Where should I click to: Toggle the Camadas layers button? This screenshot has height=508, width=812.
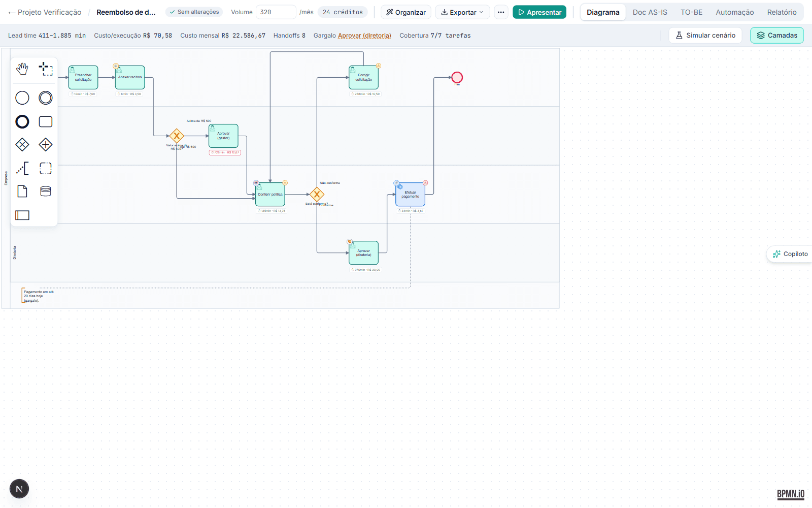(x=777, y=36)
